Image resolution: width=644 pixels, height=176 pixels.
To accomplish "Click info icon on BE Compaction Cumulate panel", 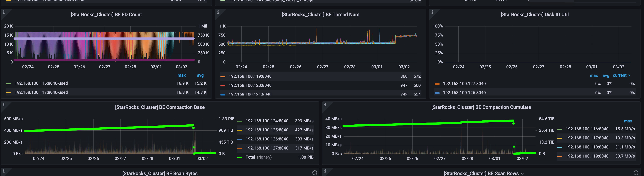I will click(x=325, y=105).
